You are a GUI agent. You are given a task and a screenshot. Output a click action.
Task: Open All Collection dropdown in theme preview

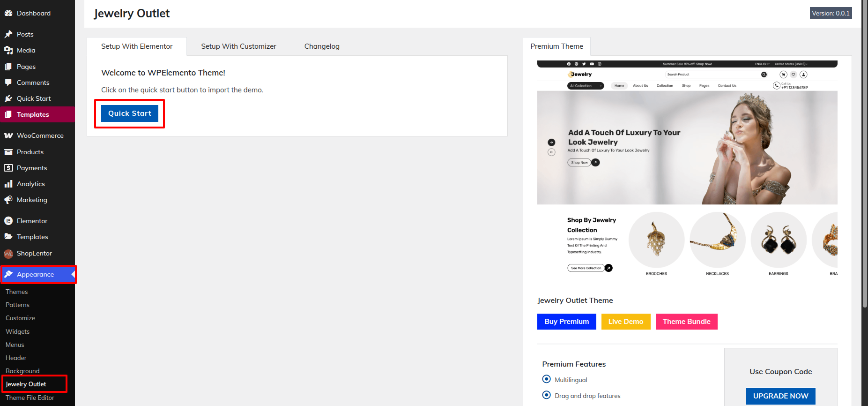click(x=585, y=86)
